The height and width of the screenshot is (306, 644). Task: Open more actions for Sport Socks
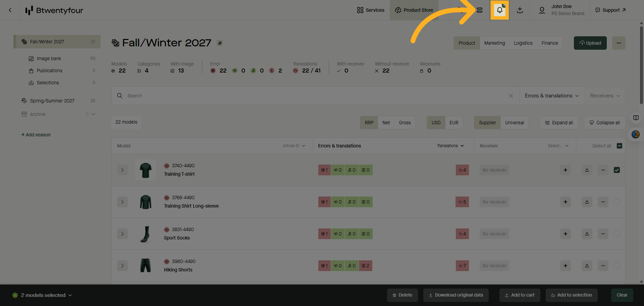pos(603,234)
